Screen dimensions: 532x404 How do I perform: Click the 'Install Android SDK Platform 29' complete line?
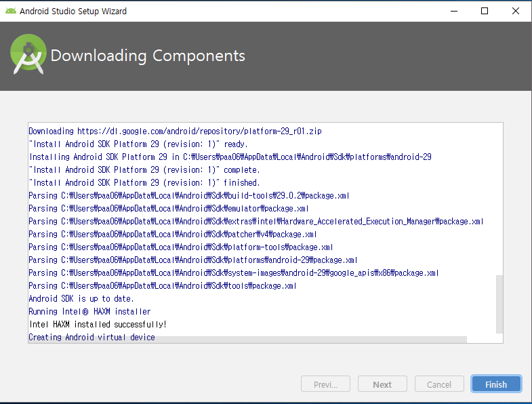(144, 170)
